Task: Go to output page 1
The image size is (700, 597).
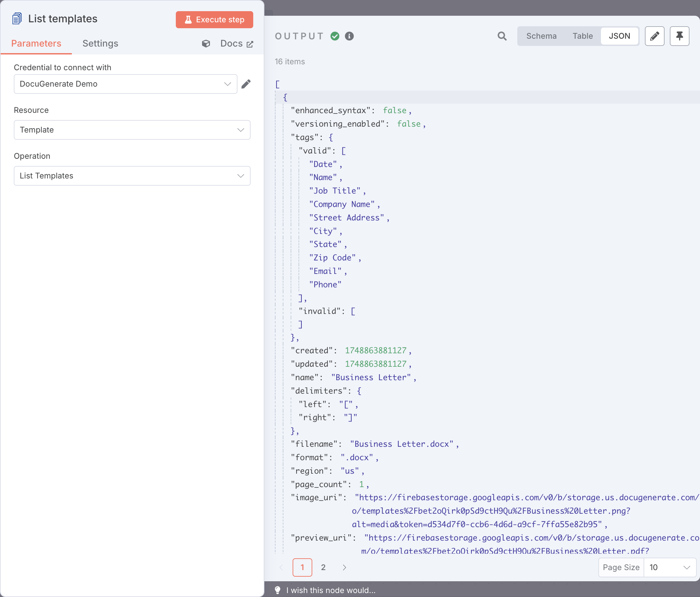Action: click(302, 567)
